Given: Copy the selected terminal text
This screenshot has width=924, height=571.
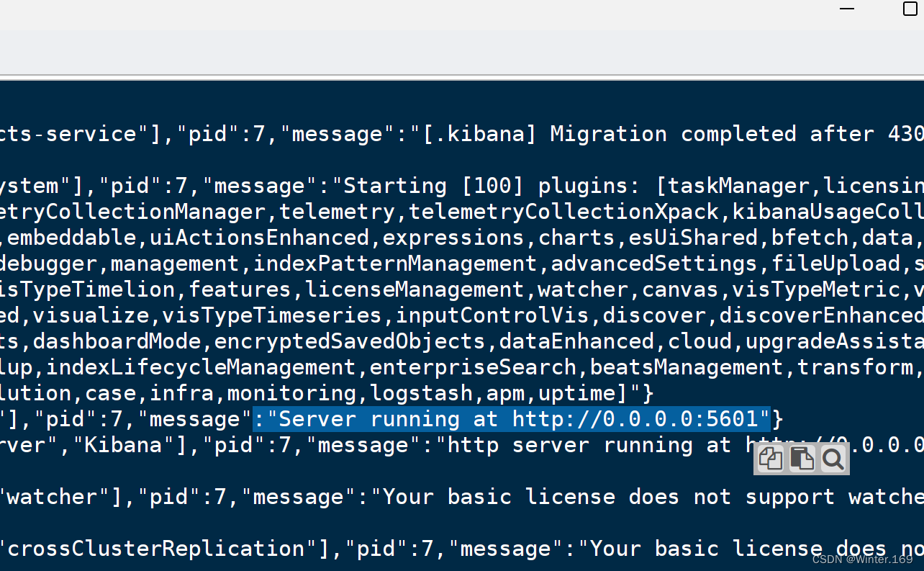Looking at the screenshot, I should [771, 459].
